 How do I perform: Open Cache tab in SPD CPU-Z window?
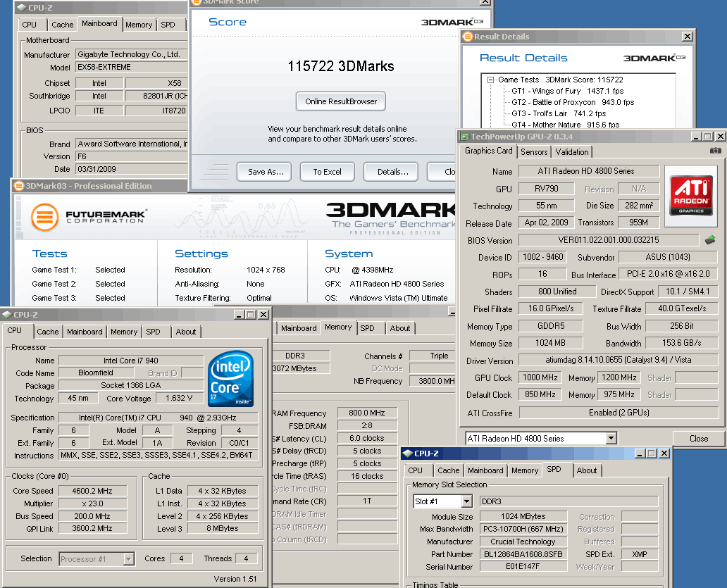(448, 470)
